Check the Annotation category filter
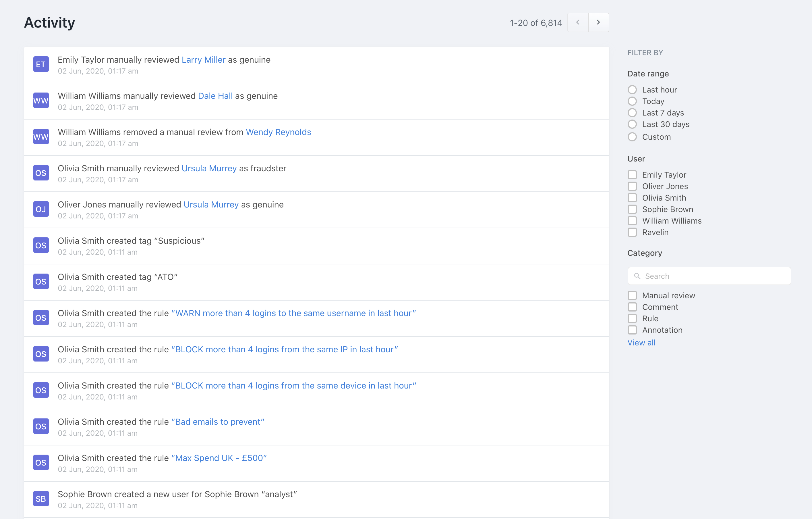The image size is (812, 519). tap(632, 330)
